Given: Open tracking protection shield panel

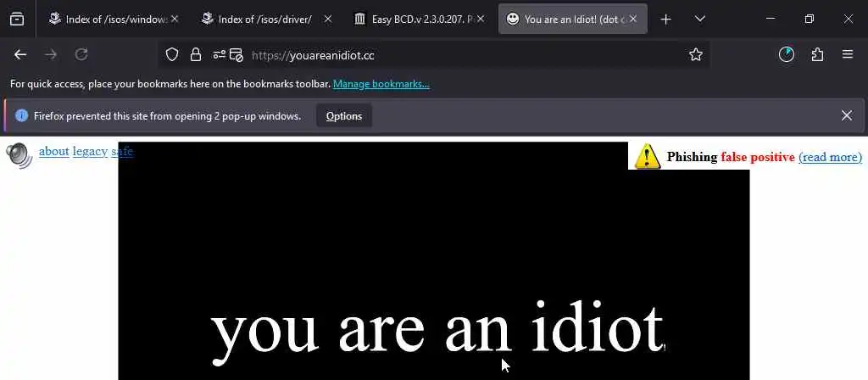Looking at the screenshot, I should (172, 54).
